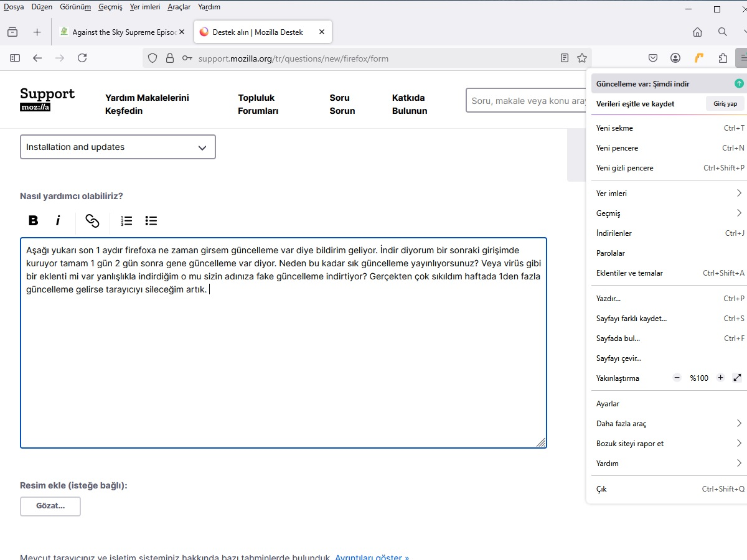Go back to previous page
This screenshot has height=560, width=747.
[37, 58]
